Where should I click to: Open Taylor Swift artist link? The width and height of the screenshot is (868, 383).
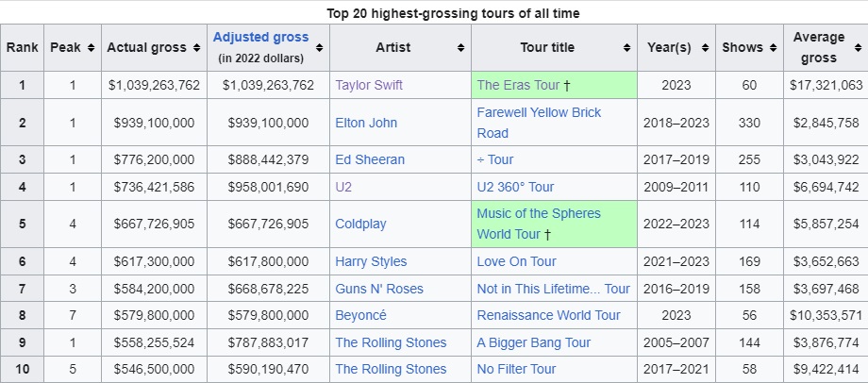click(x=369, y=85)
